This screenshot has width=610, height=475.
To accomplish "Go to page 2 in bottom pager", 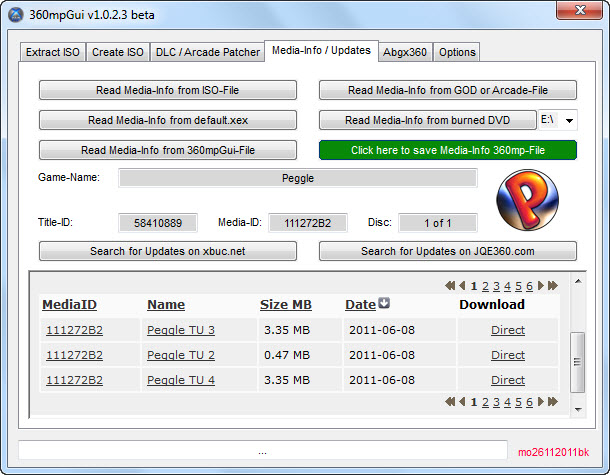I will tap(485, 402).
